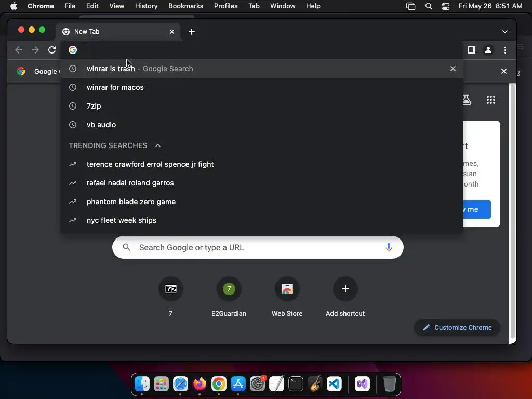Click the Add shortcut button
This screenshot has width=532, height=399.
(x=345, y=297)
